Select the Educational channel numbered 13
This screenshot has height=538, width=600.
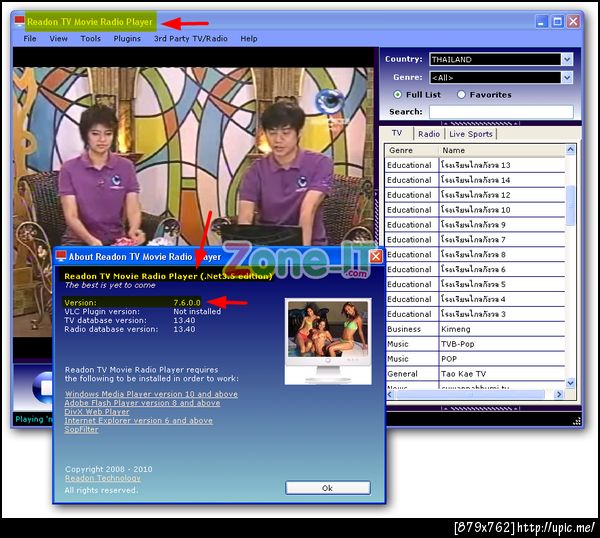coord(475,165)
